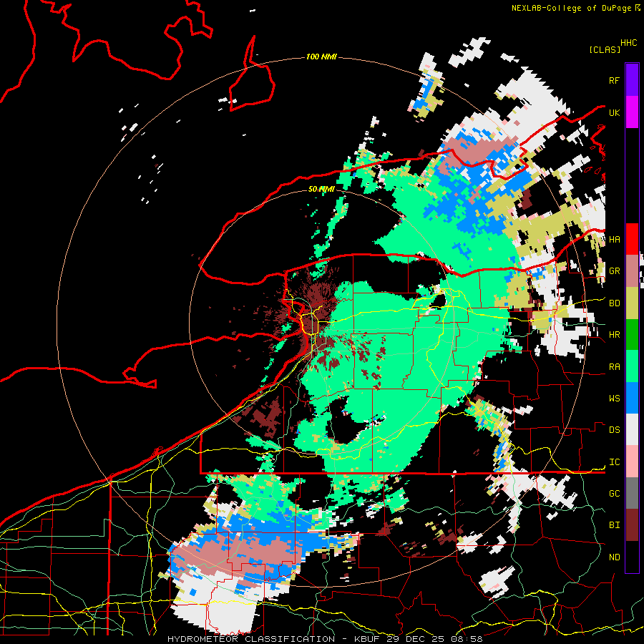
Task: Click the "100 NMI" range ring label
Action: [321, 57]
